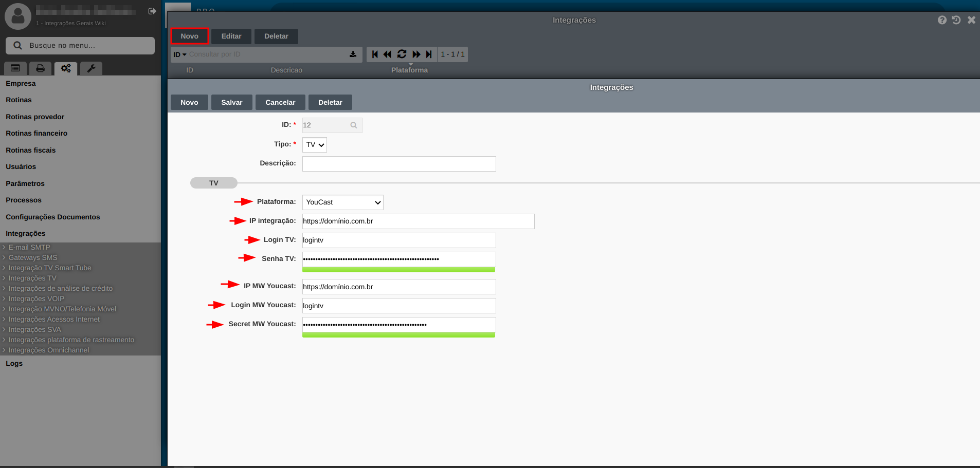This screenshot has width=980, height=468.
Task: Click the magnifier icon in ID field
Action: click(354, 125)
